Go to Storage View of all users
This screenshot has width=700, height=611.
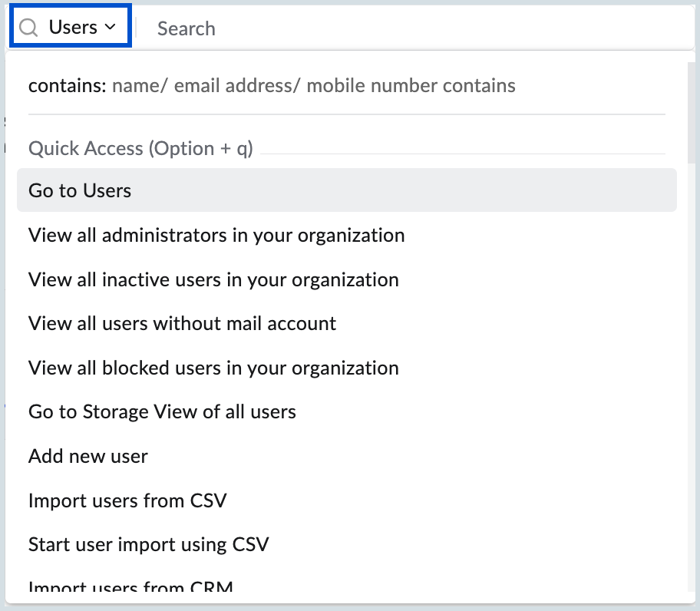tap(162, 411)
